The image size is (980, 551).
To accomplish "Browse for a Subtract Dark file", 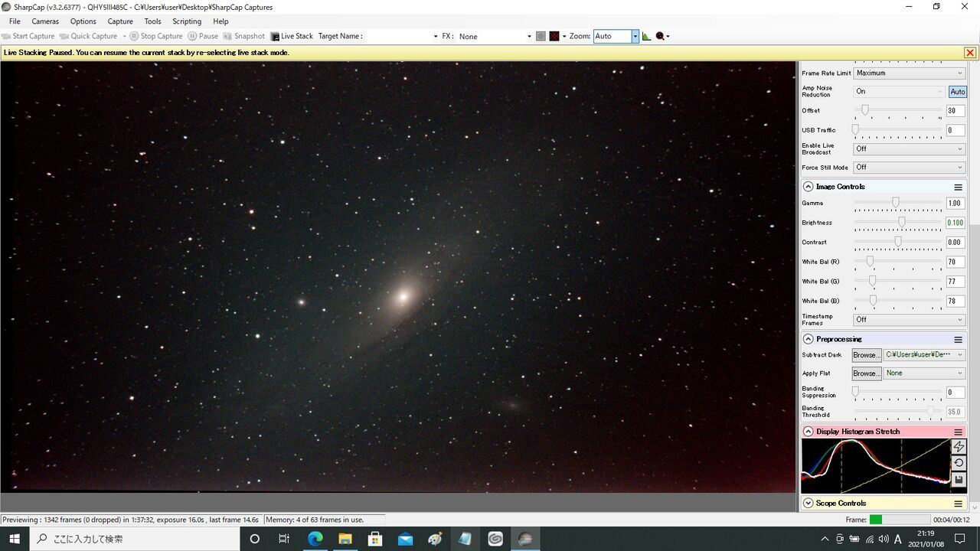I will click(867, 355).
